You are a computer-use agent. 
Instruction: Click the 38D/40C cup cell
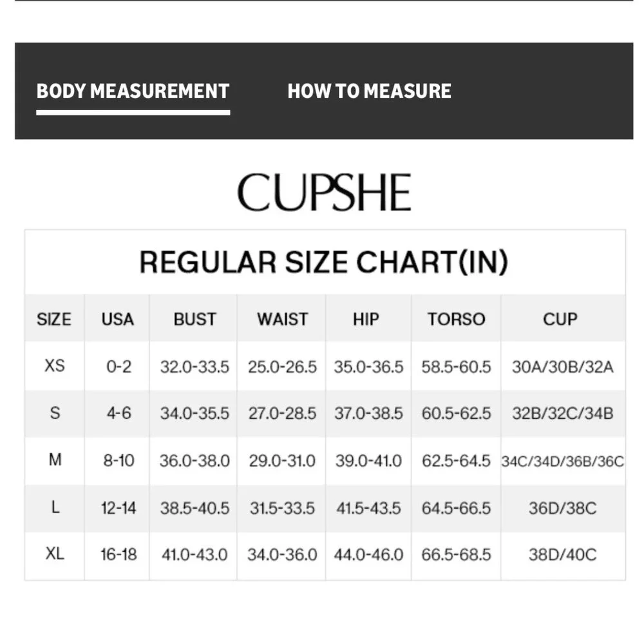562,554
